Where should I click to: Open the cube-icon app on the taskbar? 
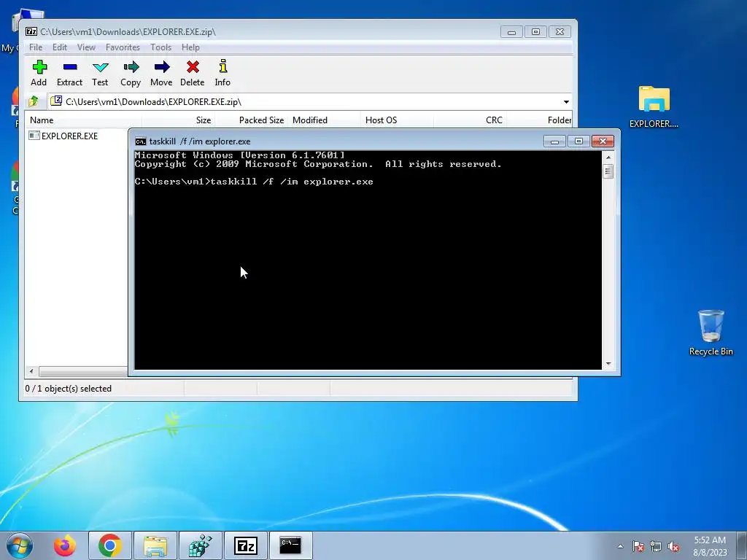[201, 545]
